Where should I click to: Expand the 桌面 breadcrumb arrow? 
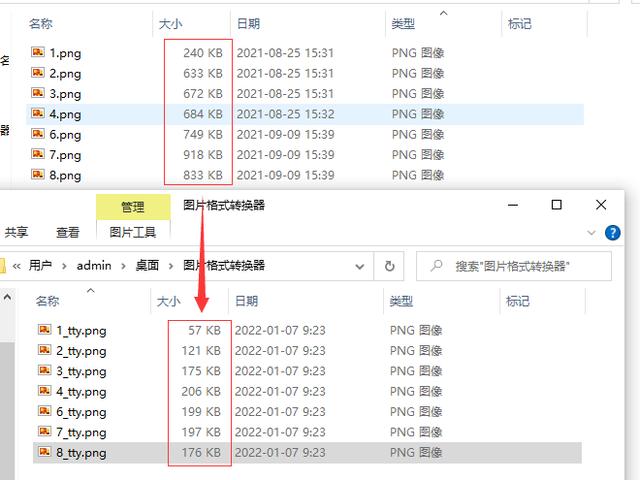tap(171, 266)
